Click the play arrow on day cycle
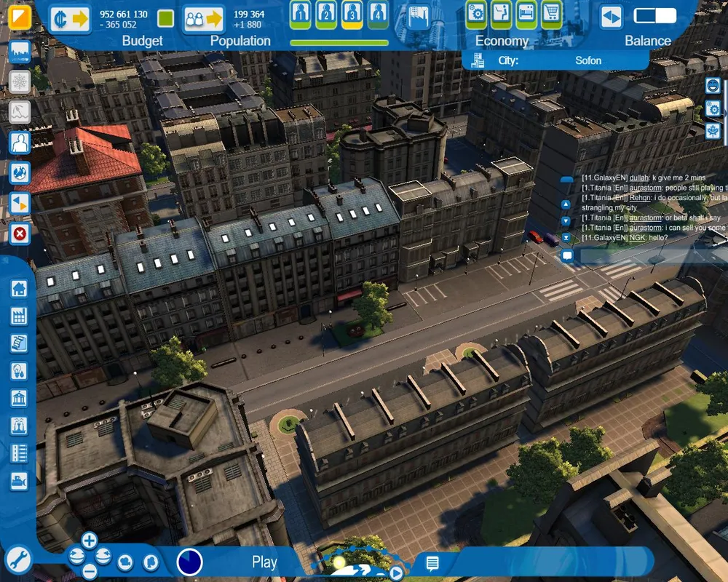The height and width of the screenshot is (582, 728). 395,573
